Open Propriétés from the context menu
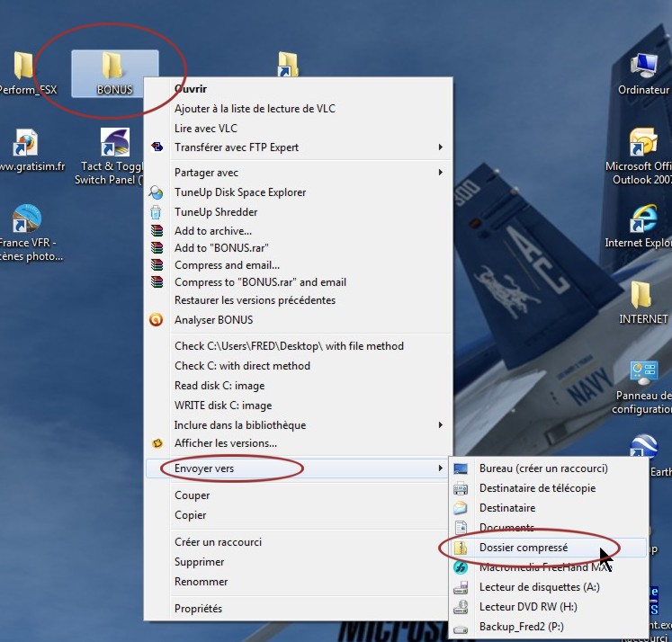 (x=198, y=609)
